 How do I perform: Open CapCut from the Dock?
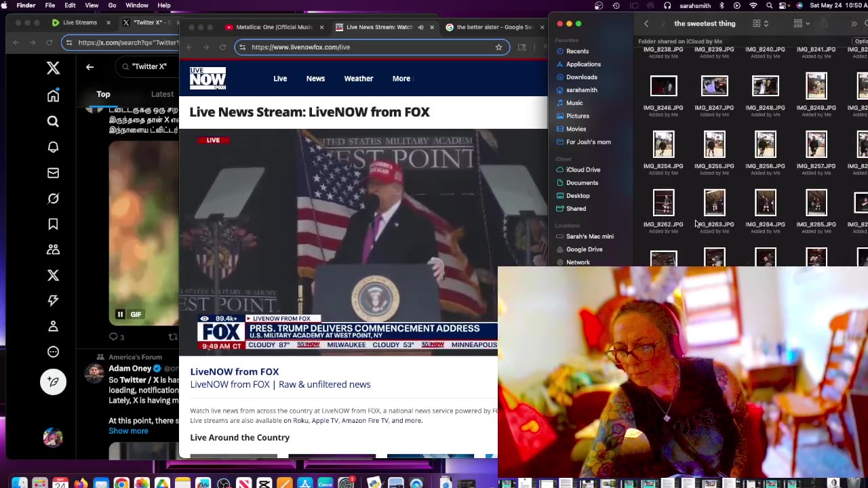coord(264,483)
